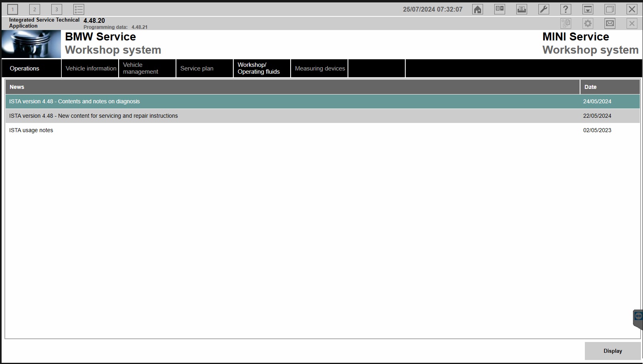Screen dimensions: 643x364
Task: Switch to session 2
Action: (34, 9)
